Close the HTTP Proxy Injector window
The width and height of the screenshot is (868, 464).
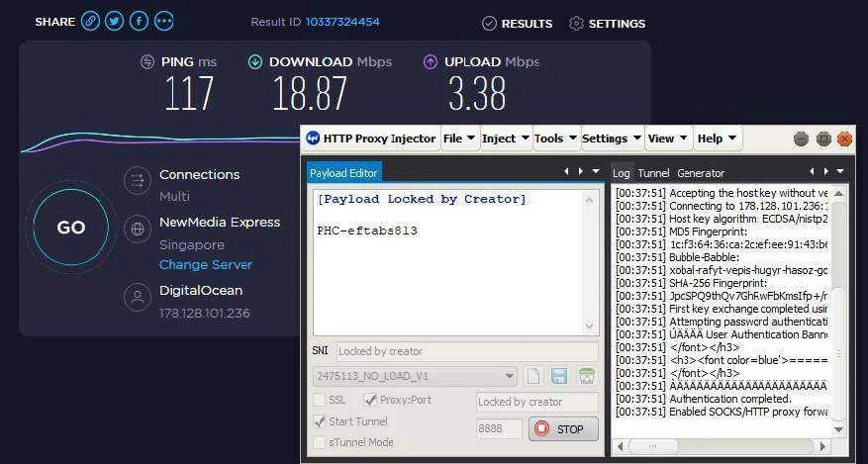point(845,139)
